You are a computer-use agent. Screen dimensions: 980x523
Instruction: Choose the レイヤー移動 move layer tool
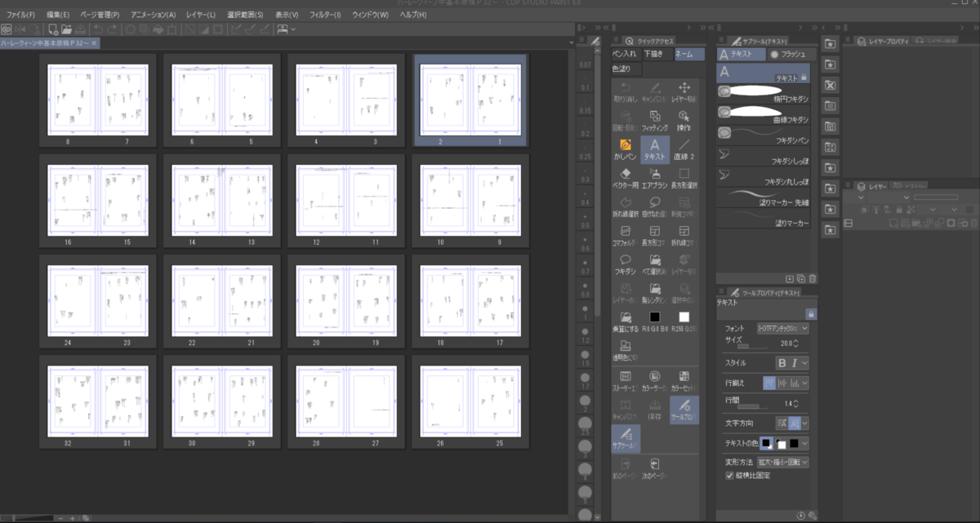tap(684, 91)
